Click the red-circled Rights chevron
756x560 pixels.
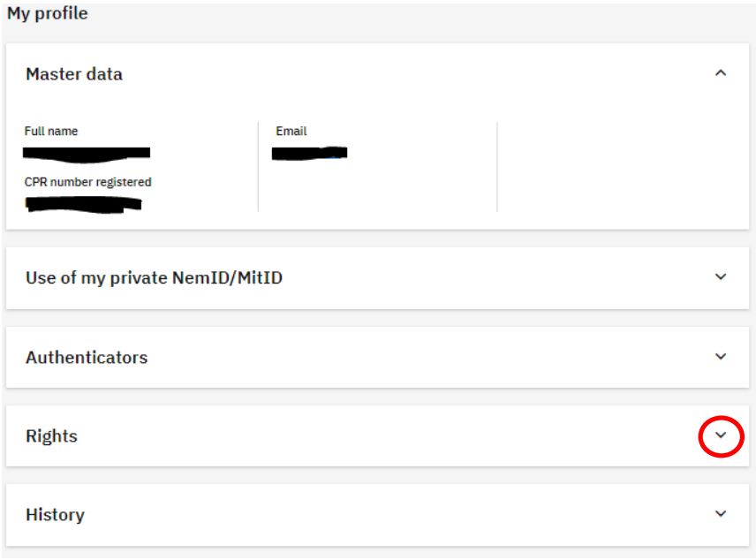(x=721, y=435)
